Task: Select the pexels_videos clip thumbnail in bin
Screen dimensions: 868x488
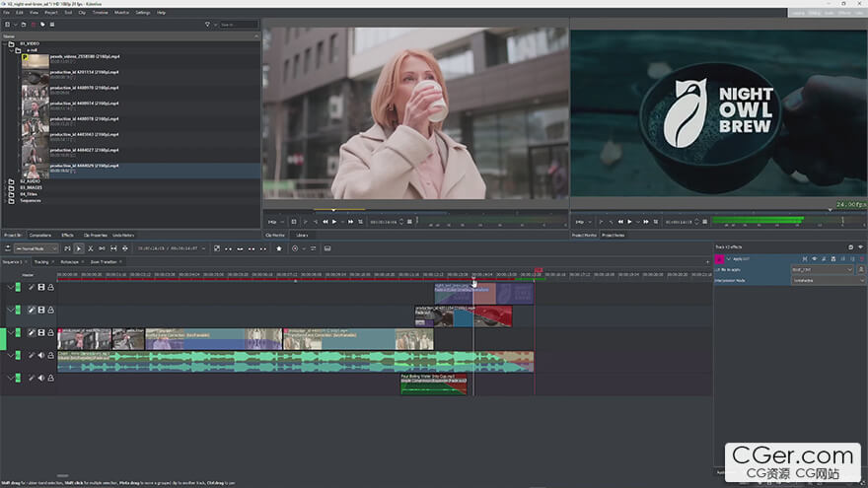Action: tap(35, 61)
